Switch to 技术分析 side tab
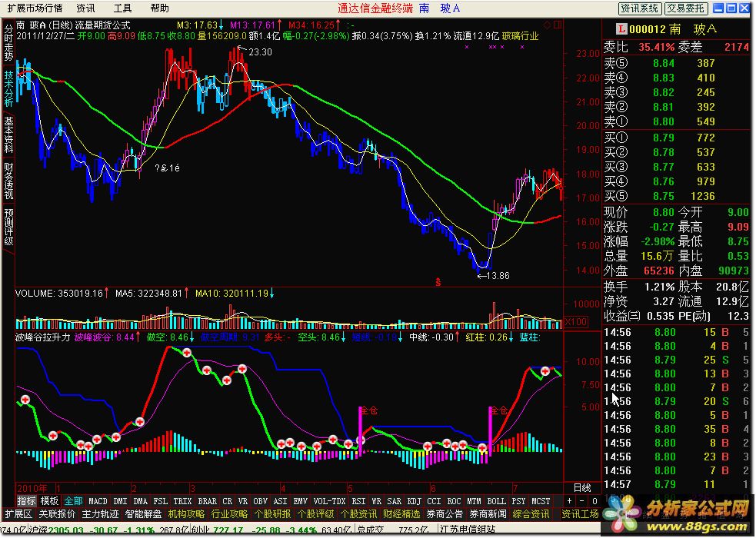The height and width of the screenshot is (538, 756). coord(8,88)
